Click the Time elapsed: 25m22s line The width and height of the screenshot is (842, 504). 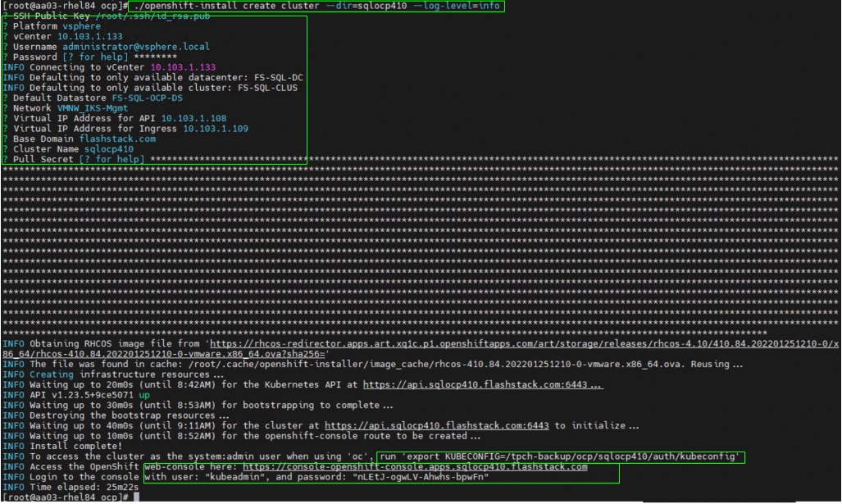click(x=71, y=487)
